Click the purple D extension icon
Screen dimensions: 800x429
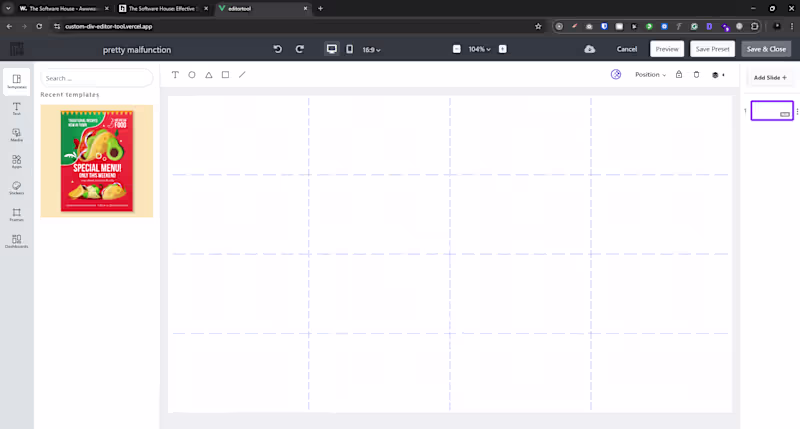click(x=709, y=26)
